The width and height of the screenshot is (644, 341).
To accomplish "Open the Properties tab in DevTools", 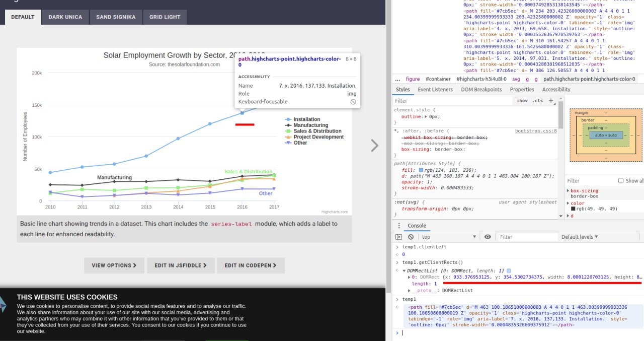I will pyautogui.click(x=522, y=90).
